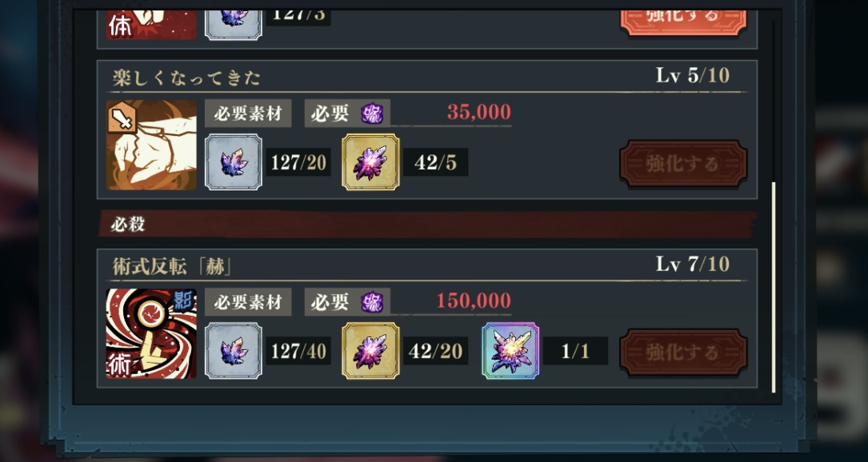Select silver crystal material showing 127/20
Screen dimensions: 868x462
pyautogui.click(x=233, y=162)
